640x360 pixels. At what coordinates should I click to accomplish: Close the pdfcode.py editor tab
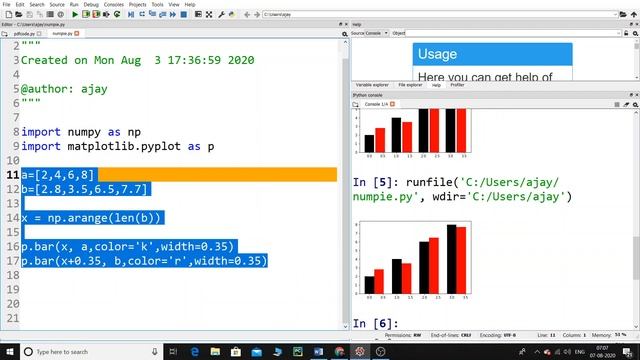39,34
